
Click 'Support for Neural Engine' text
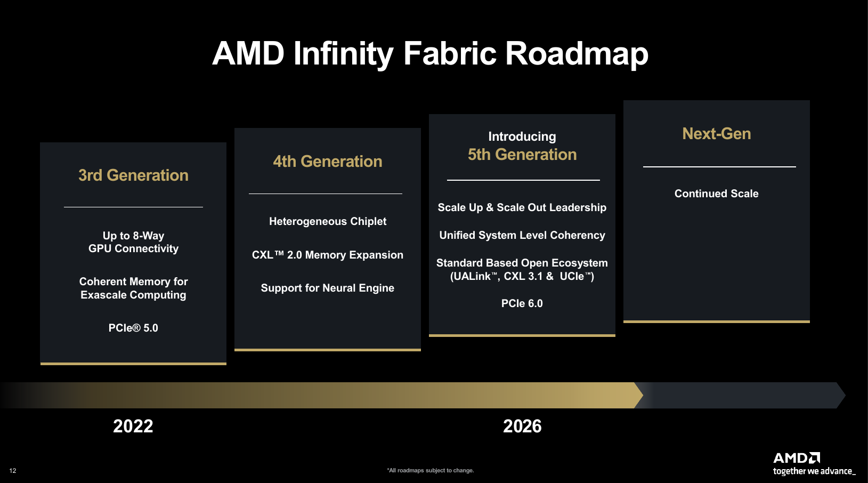[328, 288]
